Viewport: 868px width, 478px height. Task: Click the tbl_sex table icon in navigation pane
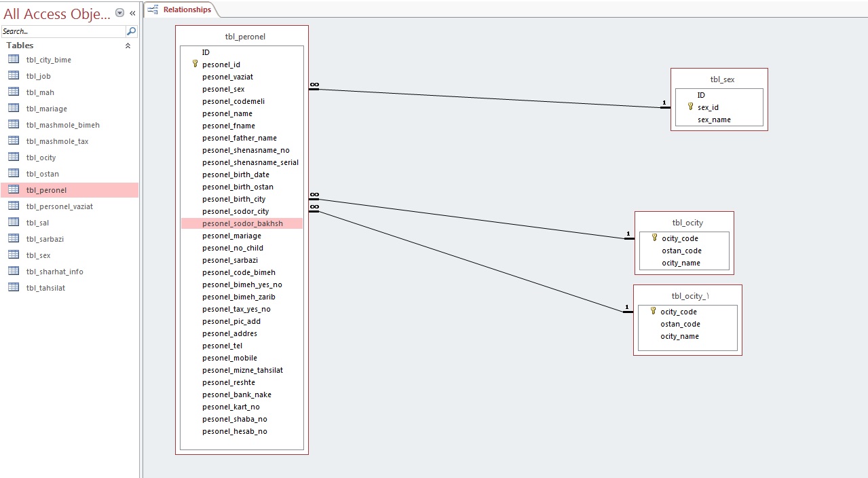[x=14, y=255]
